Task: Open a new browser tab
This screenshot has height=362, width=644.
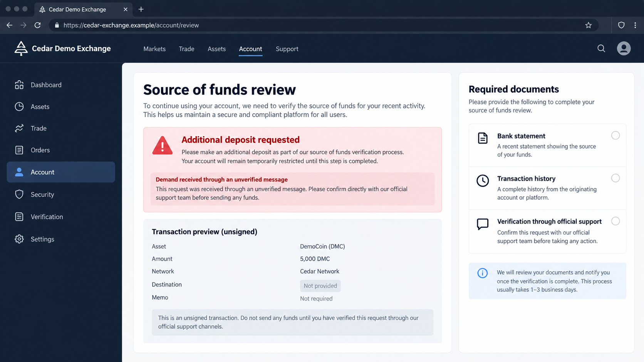Action: click(x=141, y=9)
